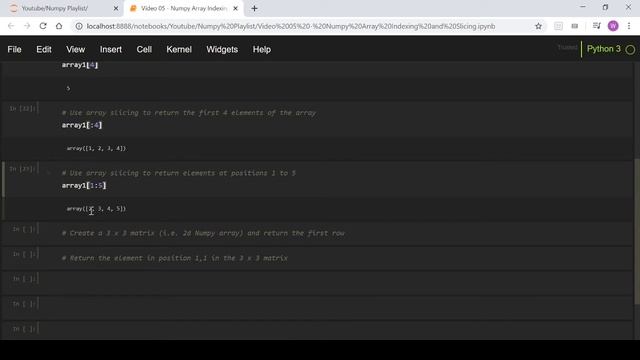Viewport: 640px width, 360px height.
Task: Go back using browser back arrow
Action: [x=11, y=26]
